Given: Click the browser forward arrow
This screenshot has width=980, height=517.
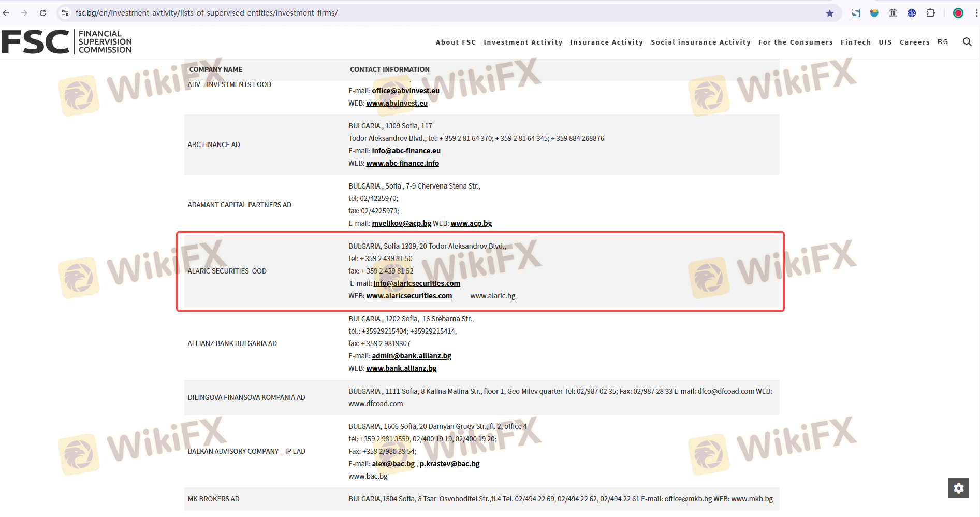Looking at the screenshot, I should [24, 13].
